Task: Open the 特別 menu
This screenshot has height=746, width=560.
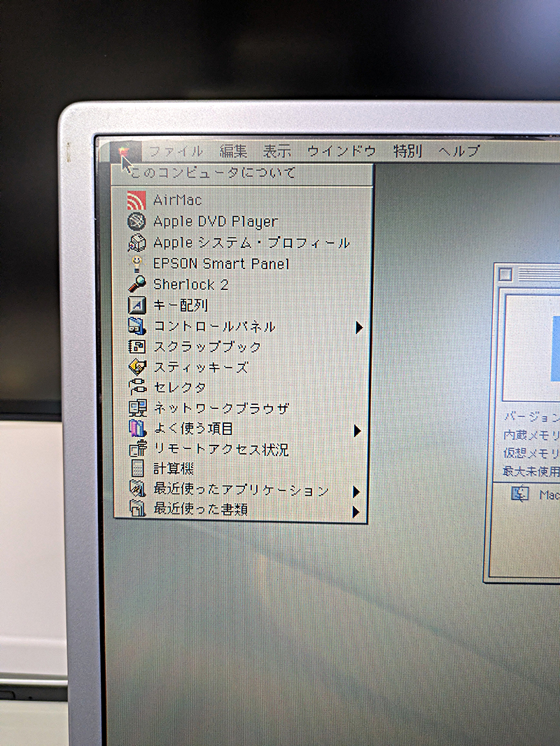Action: click(407, 151)
